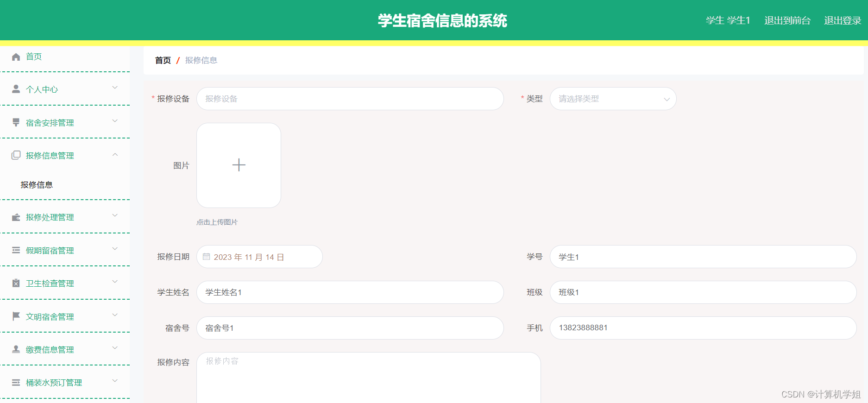Screen dimensions: 868x403
Task: Expand 个人中心 with its chevron
Action: tap(115, 88)
